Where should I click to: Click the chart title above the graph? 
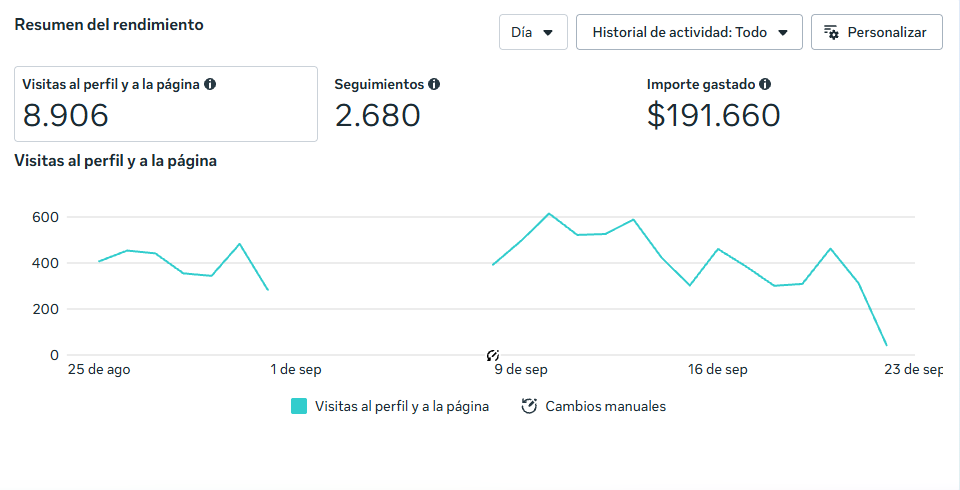tap(116, 161)
